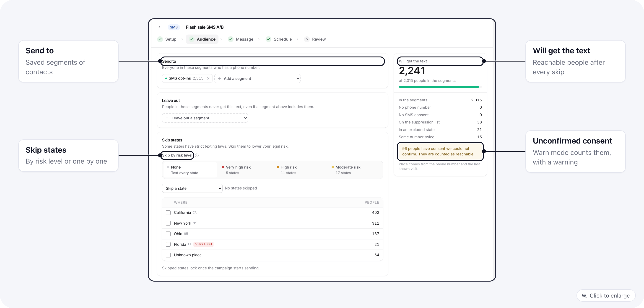This screenshot has height=308, width=644.
Task: Click the Same number twice row
Action: pos(440,137)
